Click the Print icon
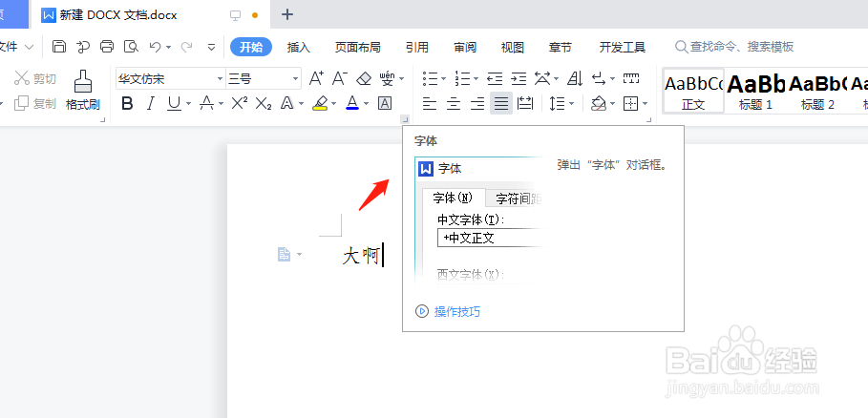This screenshot has height=418, width=868. point(107,47)
